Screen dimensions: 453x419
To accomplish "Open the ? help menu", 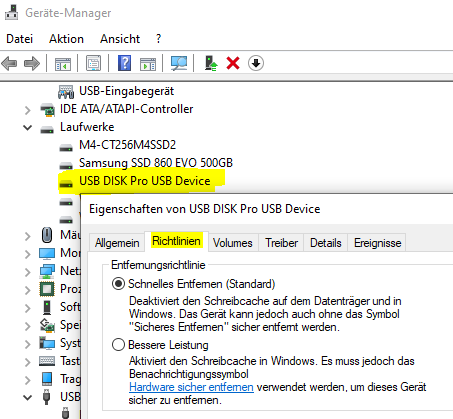I will [158, 39].
